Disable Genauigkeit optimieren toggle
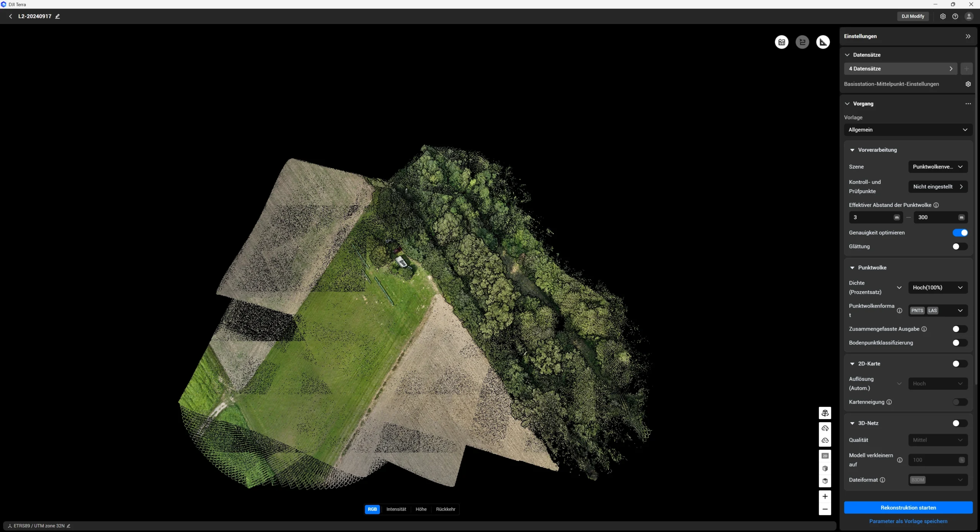Screen dimensions: 980x532 point(960,232)
